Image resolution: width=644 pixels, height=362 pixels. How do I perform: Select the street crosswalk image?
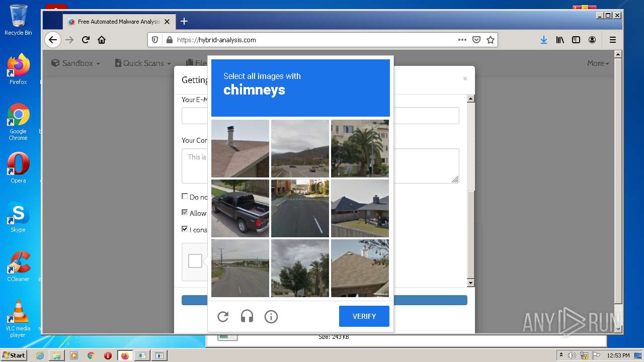click(x=300, y=208)
